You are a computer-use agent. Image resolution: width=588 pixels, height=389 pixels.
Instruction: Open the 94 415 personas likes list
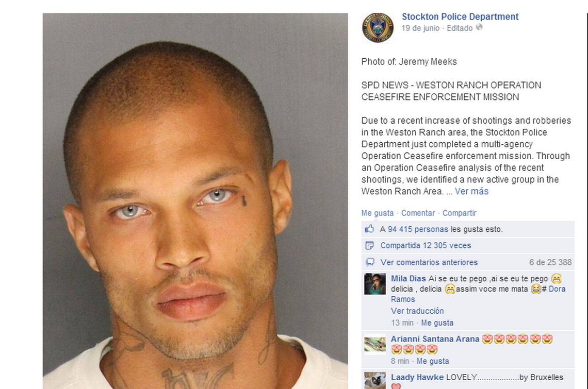(x=418, y=229)
